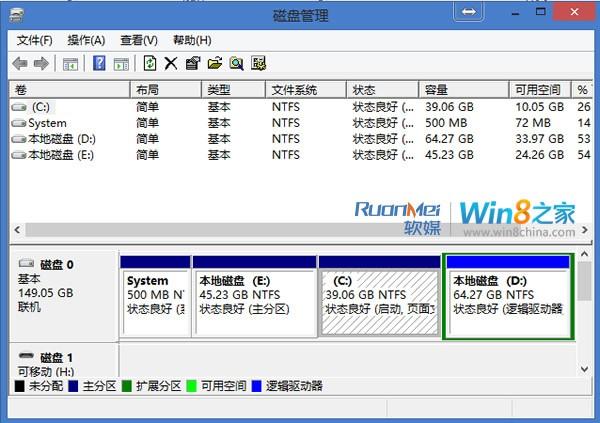Click the 磁盘 0 disk icon

(26, 263)
